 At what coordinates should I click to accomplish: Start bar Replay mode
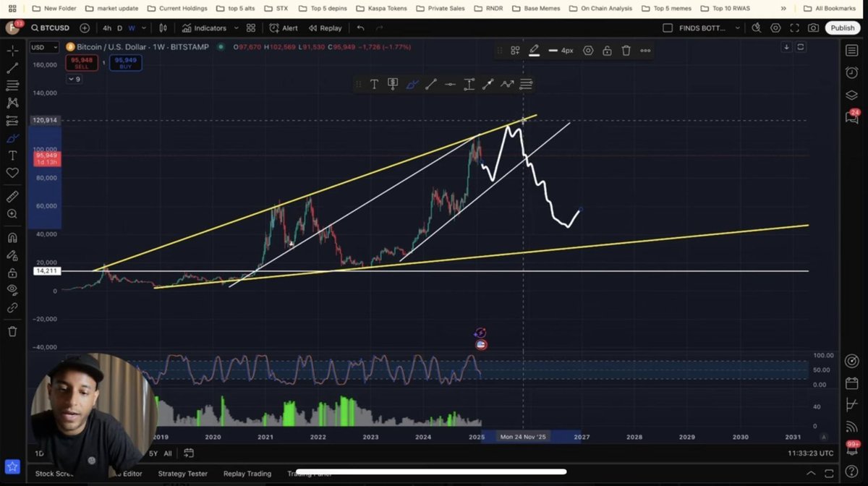click(325, 28)
